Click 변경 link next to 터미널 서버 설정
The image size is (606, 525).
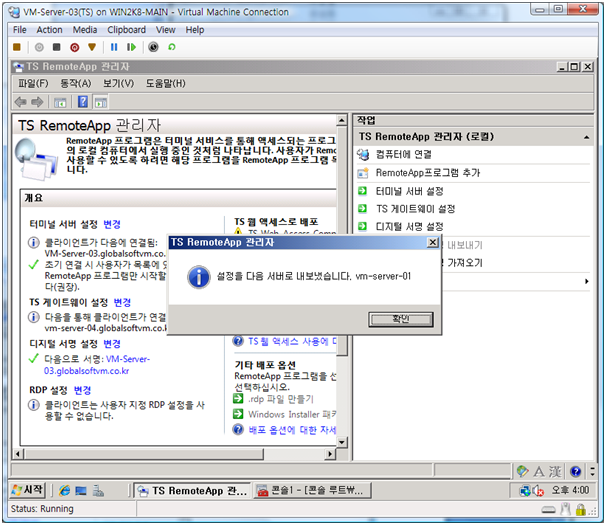pos(112,224)
